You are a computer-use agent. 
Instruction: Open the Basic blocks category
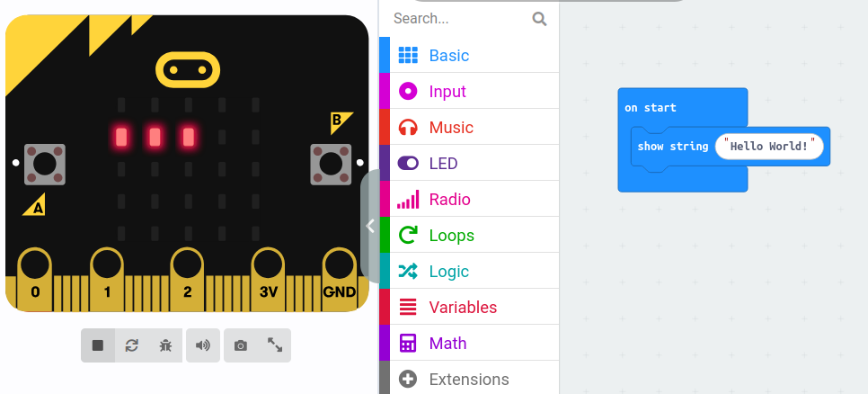point(469,56)
